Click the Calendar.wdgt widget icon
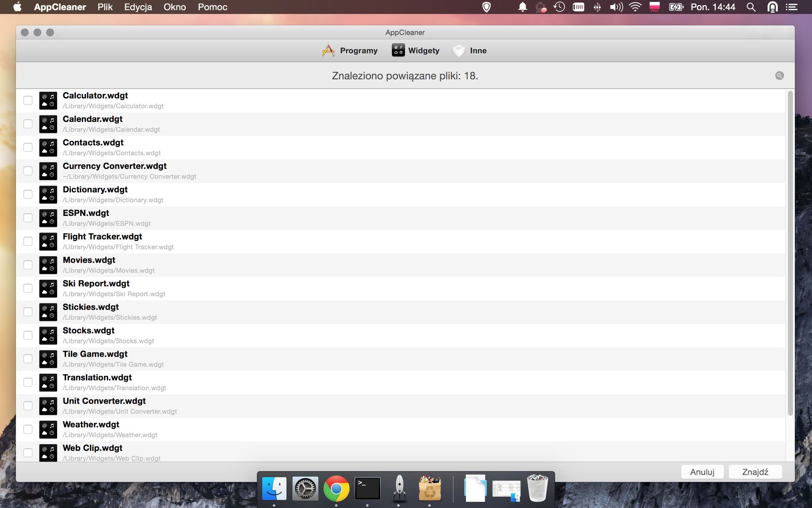 [x=48, y=124]
